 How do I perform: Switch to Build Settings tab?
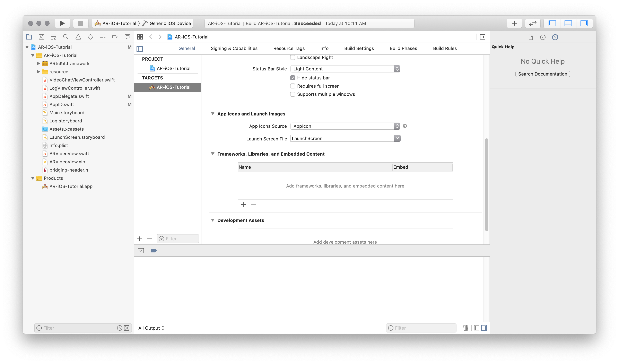(x=359, y=48)
